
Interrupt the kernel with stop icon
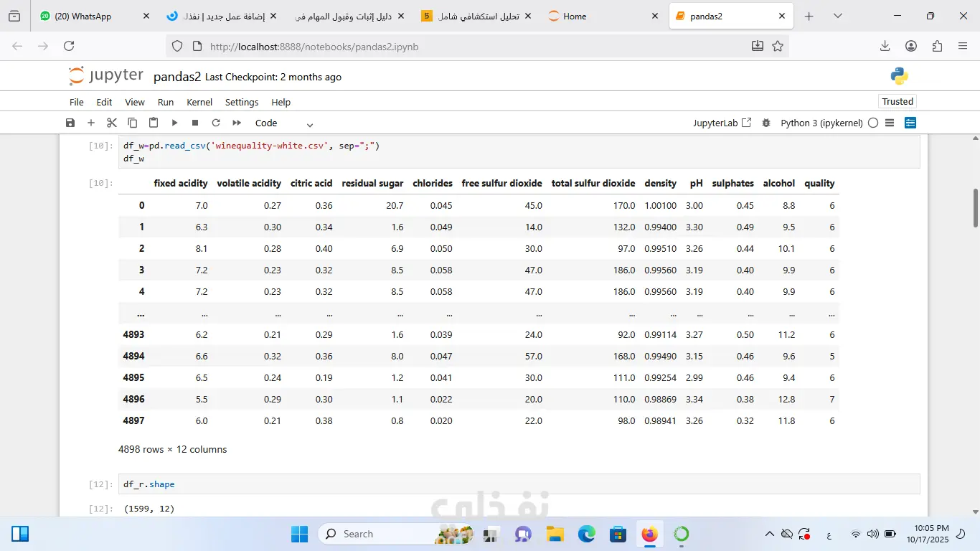coord(195,123)
